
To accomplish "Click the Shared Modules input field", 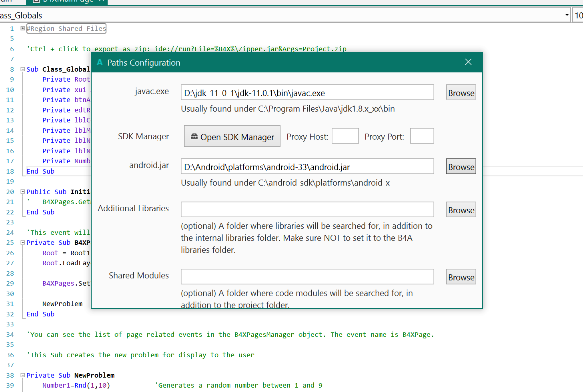I will [x=307, y=277].
